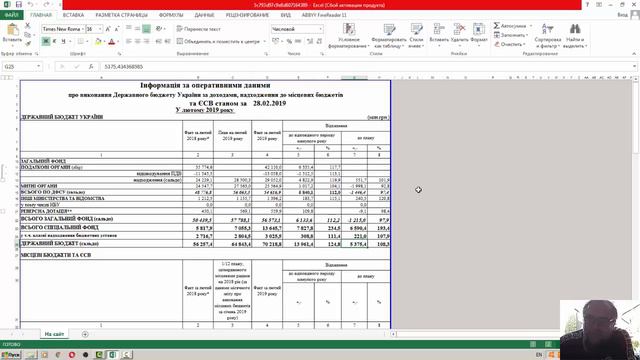Add a new sheet with plus button
This screenshot has width=640, height=360.
coord(85,334)
